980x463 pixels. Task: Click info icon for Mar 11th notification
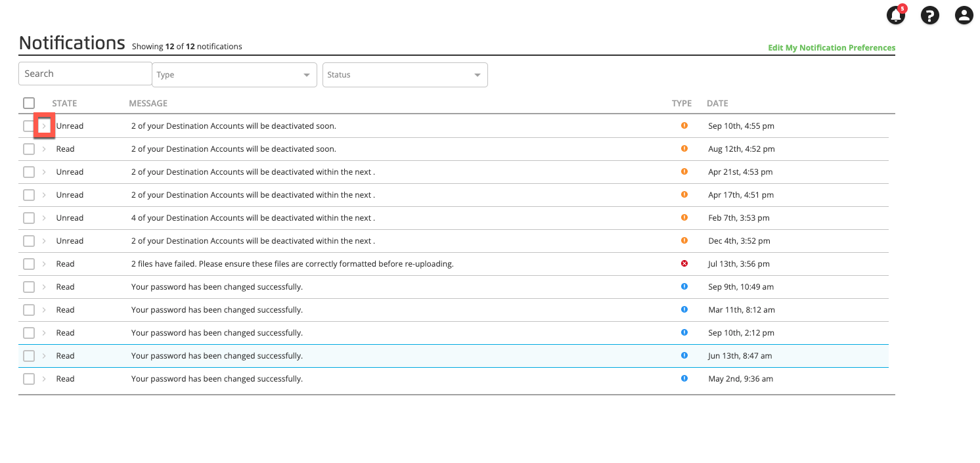(684, 309)
